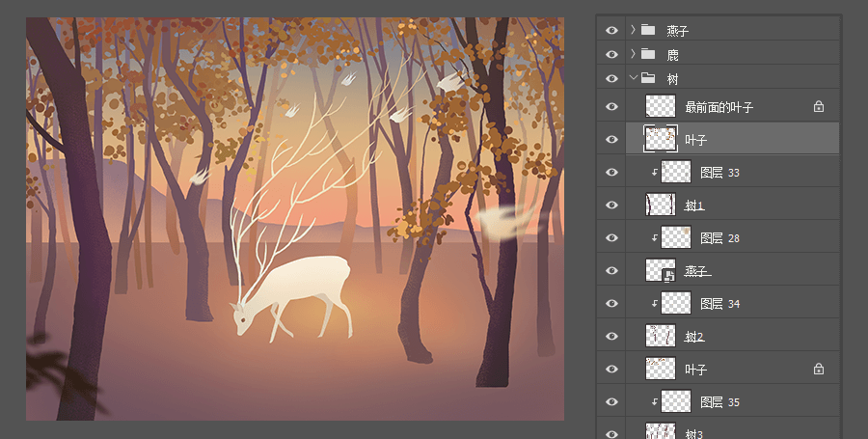Click the 图层 34 thumbnail
The image size is (868, 439).
pyautogui.click(x=676, y=303)
